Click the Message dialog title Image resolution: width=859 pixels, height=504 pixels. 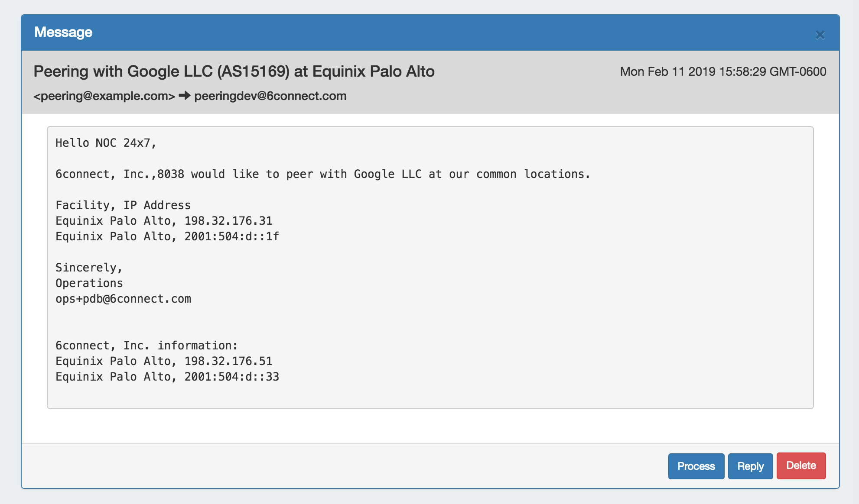coord(63,32)
